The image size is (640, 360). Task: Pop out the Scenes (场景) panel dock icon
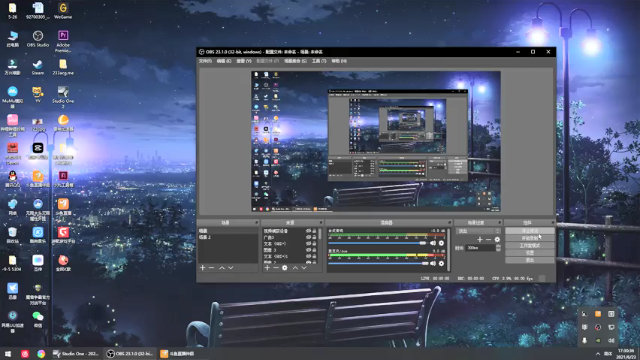point(256,222)
